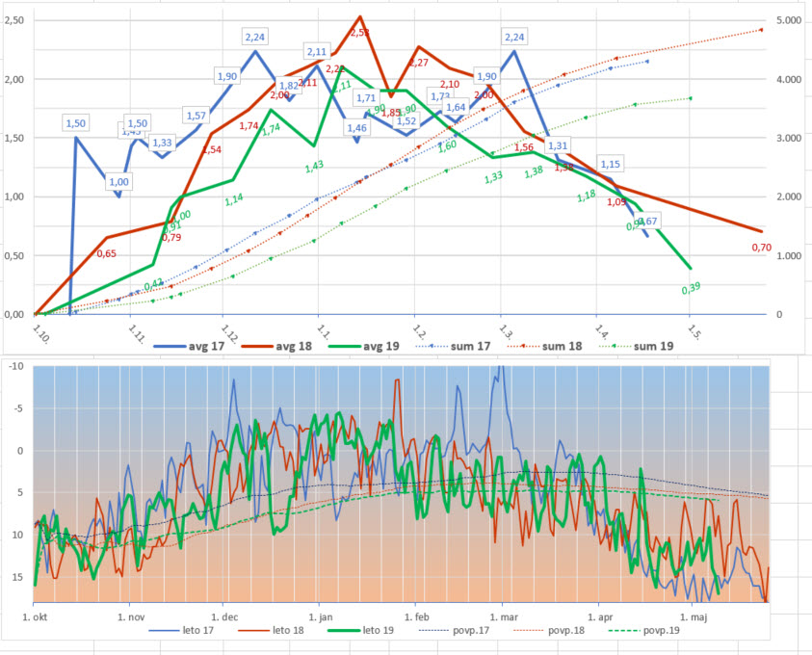Screen dimensions: 812x655
Task: Click the bottom chart axis label '1. feb'
Action: (417, 617)
